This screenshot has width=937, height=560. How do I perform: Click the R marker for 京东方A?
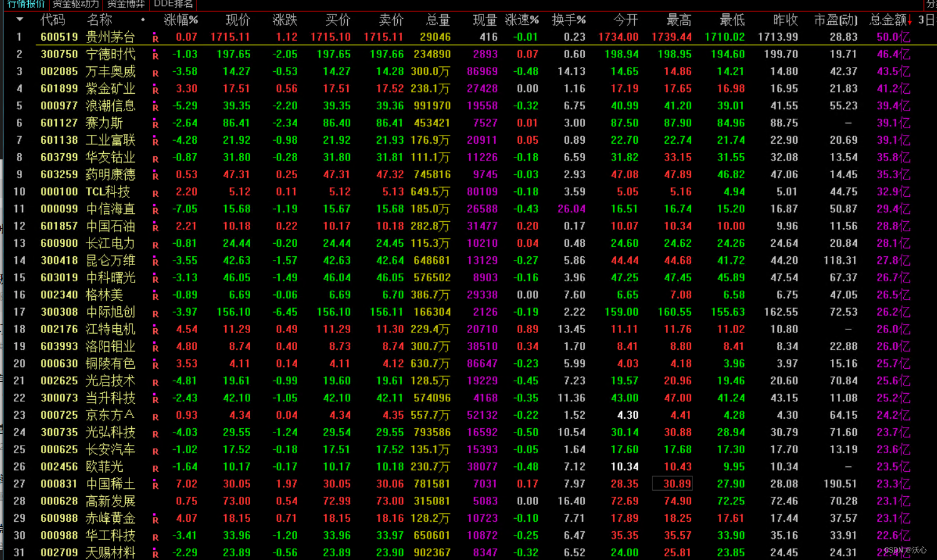[155, 416]
